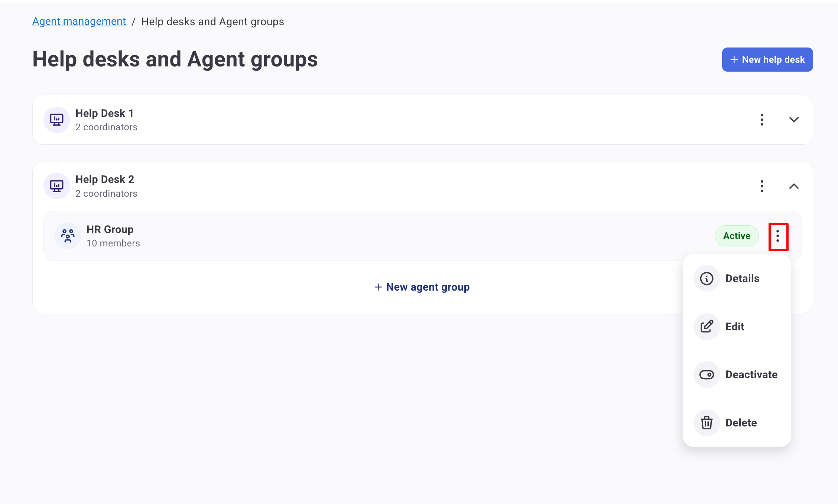Click the New agent group button
This screenshot has width=838, height=504.
422,287
